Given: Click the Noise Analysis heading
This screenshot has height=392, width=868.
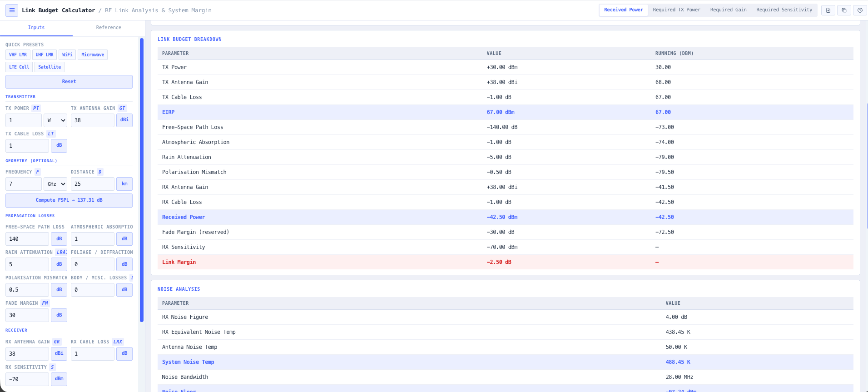Looking at the screenshot, I should tap(179, 289).
